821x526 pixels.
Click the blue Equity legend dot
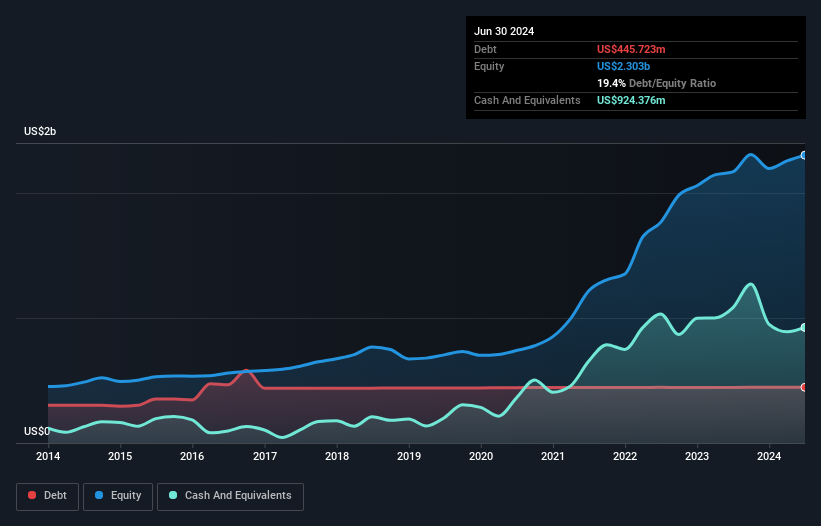click(x=99, y=495)
